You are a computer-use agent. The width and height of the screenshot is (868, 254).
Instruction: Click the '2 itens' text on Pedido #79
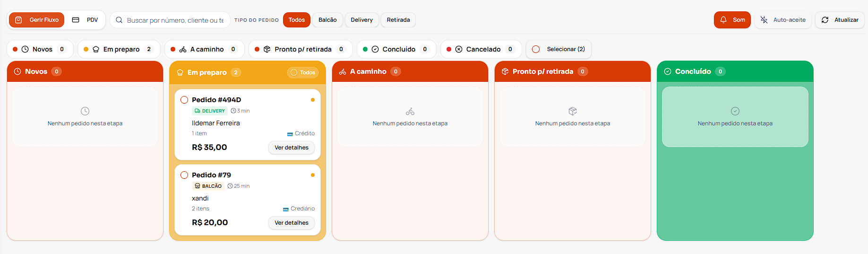click(200, 209)
